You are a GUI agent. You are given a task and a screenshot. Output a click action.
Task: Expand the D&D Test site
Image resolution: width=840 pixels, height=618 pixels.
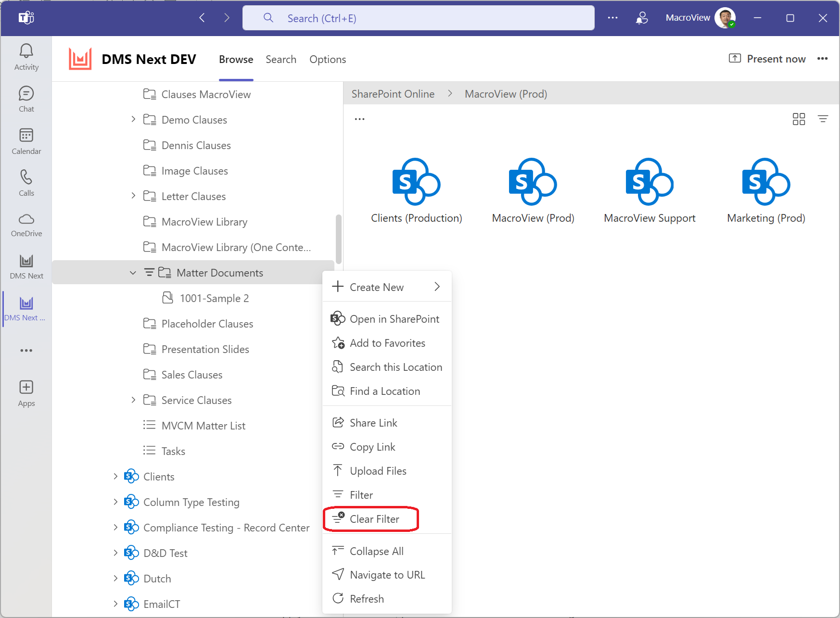115,553
